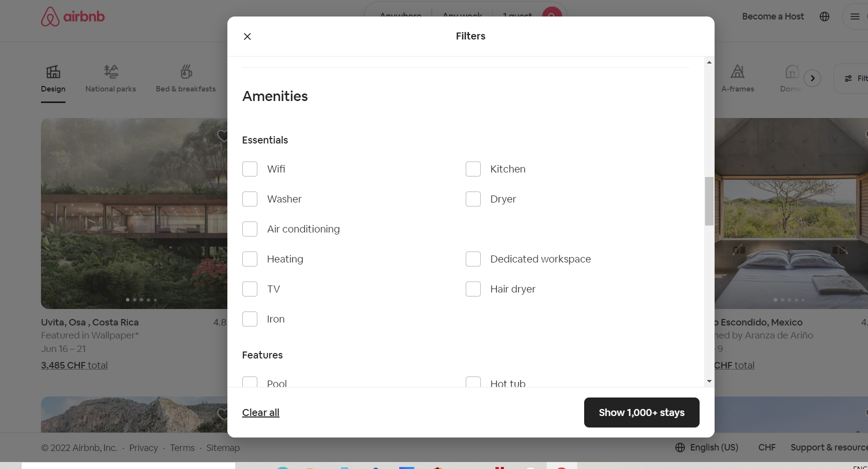Enable the Heating filter
The image size is (868, 469).
pos(250,259)
